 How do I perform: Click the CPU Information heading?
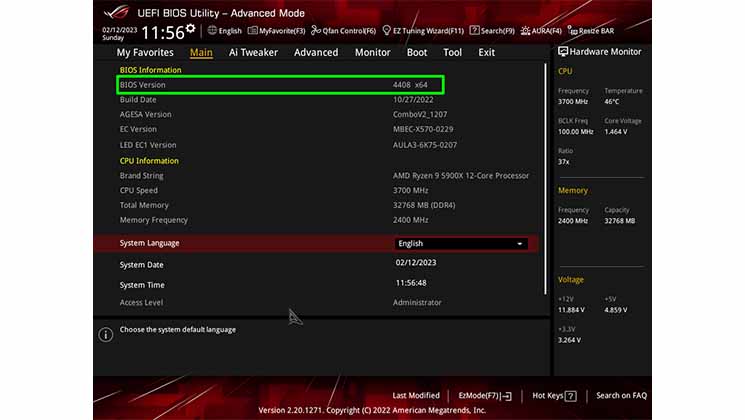(x=149, y=161)
